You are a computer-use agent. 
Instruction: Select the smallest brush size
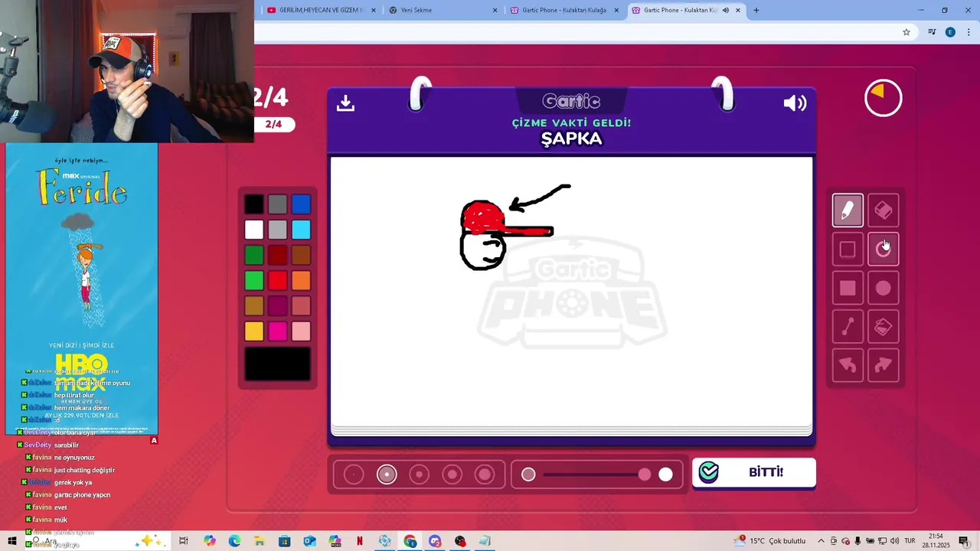click(x=354, y=475)
